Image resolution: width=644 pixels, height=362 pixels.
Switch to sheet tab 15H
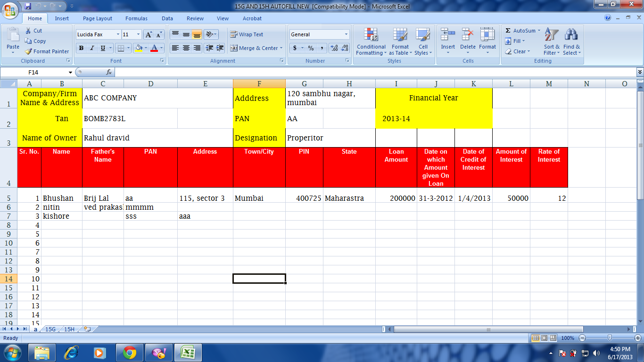pos(69,329)
